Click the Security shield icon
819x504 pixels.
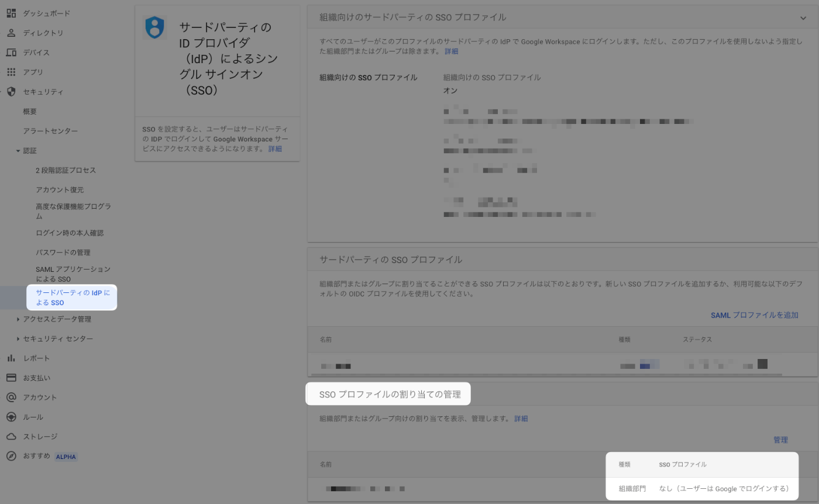click(11, 92)
